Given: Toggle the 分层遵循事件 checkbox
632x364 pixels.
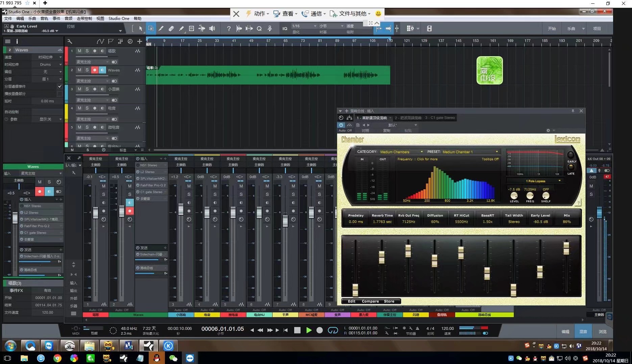Looking at the screenshot, I should pyautogui.click(x=60, y=86).
